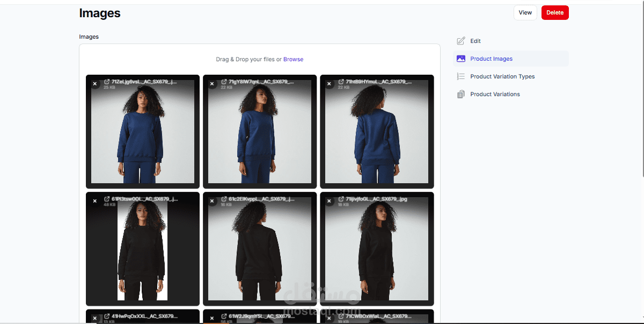Viewport: 644px width, 324px height.
Task: Click the 18 KB file size label
Action: pyautogui.click(x=343, y=205)
